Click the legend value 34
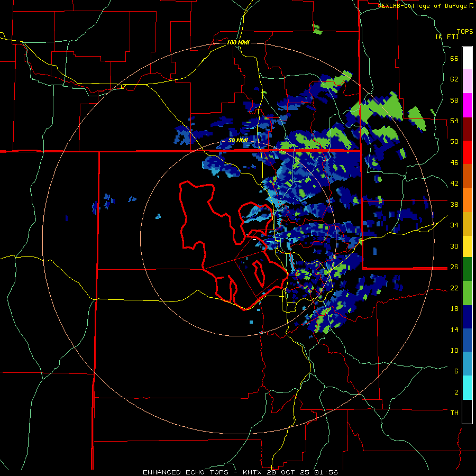The width and height of the screenshot is (476, 476). pos(454,225)
